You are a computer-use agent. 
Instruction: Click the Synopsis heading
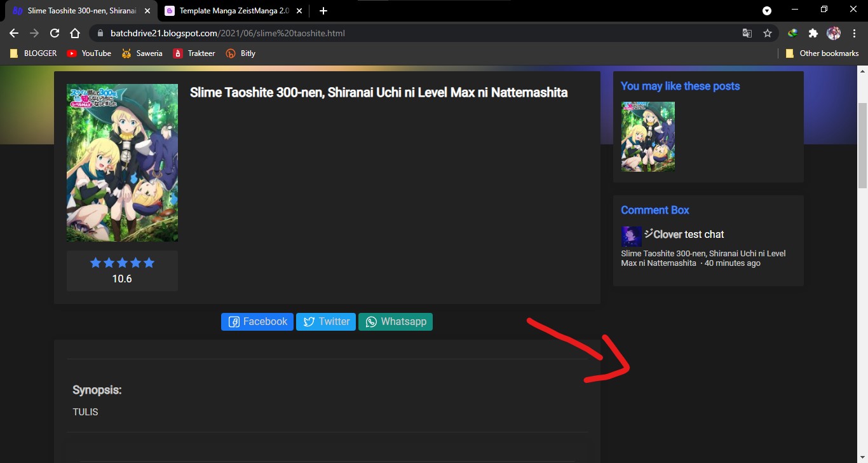point(97,390)
